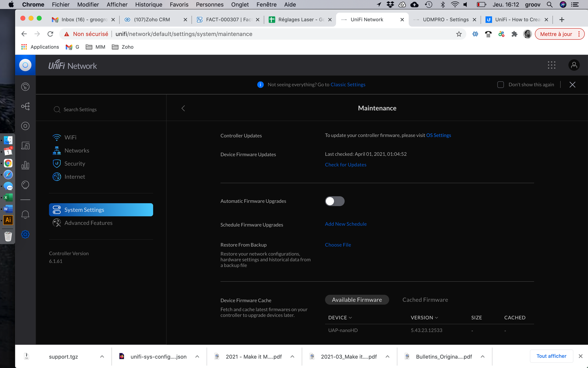Open the notifications bell icon
Screen dimensions: 588x368
tap(25, 215)
